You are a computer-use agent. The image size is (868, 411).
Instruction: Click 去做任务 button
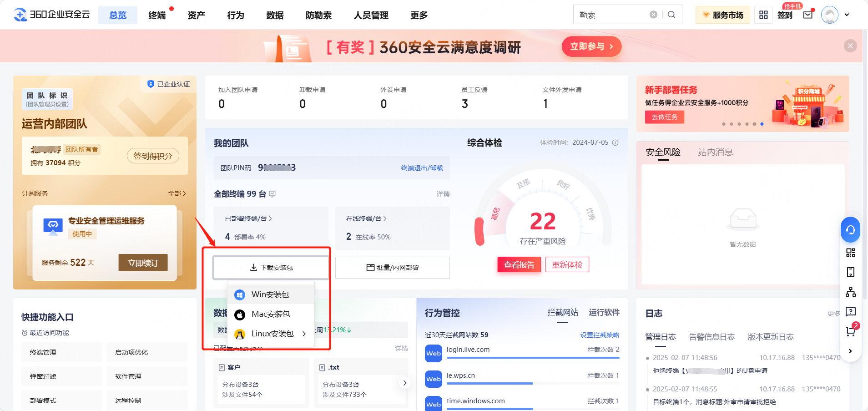[x=665, y=117]
